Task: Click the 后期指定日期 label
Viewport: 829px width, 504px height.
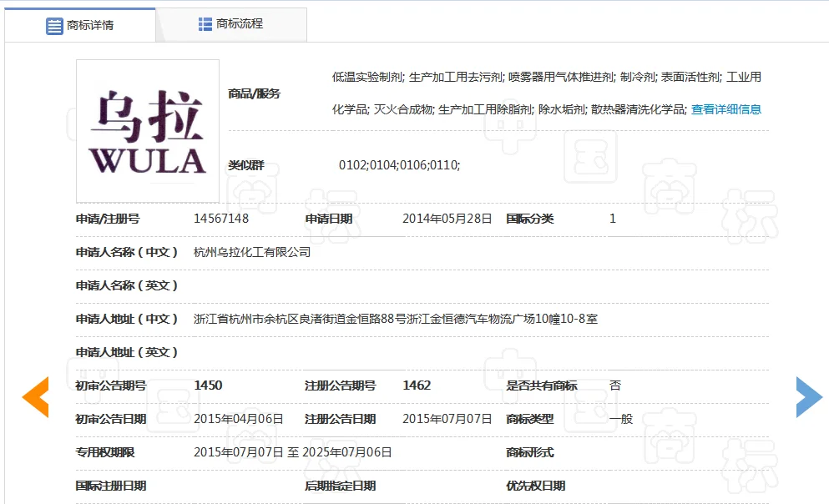Action: pos(340,486)
